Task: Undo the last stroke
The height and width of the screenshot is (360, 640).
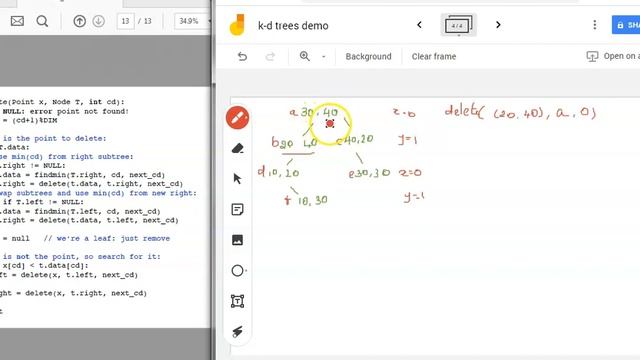Action: (x=242, y=56)
